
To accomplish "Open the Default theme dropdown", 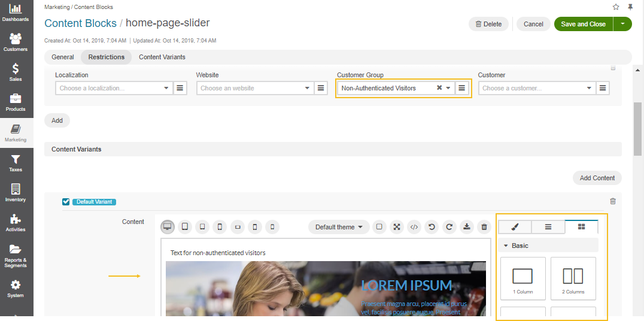I will coord(339,227).
